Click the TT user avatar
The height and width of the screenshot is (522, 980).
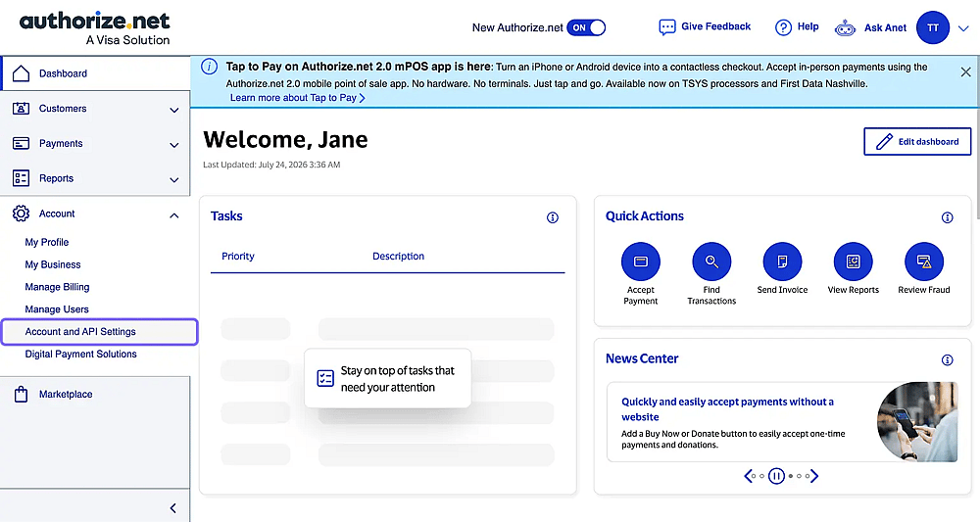pyautogui.click(x=933, y=27)
